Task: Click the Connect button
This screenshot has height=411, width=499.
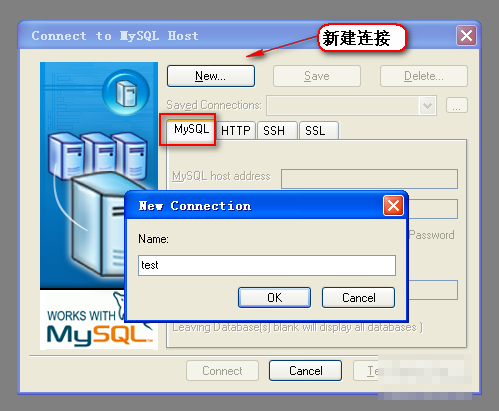Action: click(222, 371)
